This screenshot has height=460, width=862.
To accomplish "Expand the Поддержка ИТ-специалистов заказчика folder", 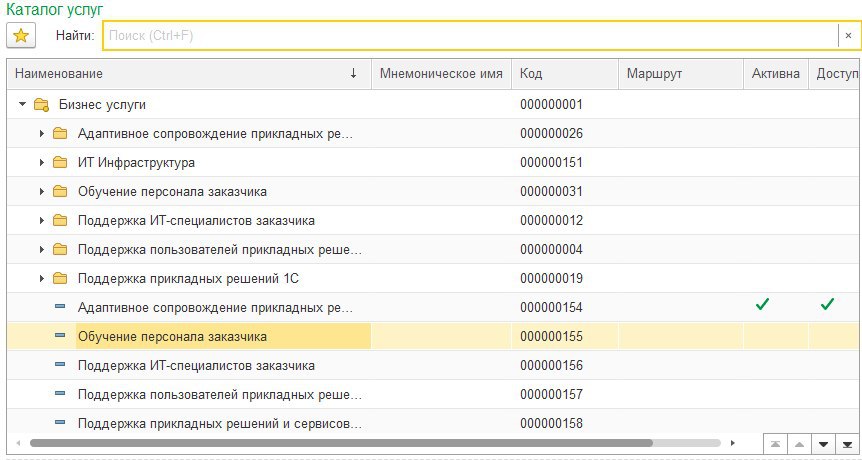I will click(x=42, y=220).
